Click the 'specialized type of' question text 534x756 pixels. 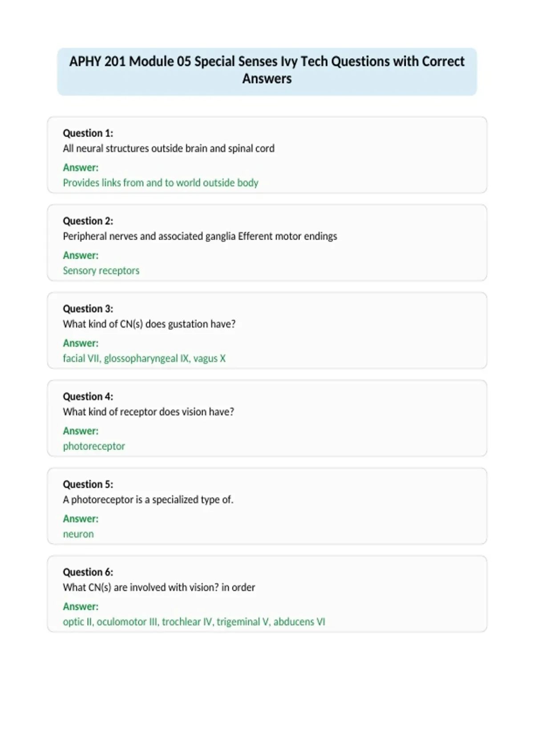coord(148,499)
